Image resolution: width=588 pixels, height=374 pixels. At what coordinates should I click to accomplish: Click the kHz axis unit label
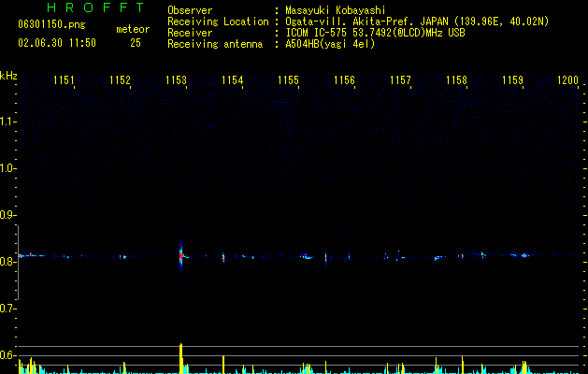click(8, 76)
